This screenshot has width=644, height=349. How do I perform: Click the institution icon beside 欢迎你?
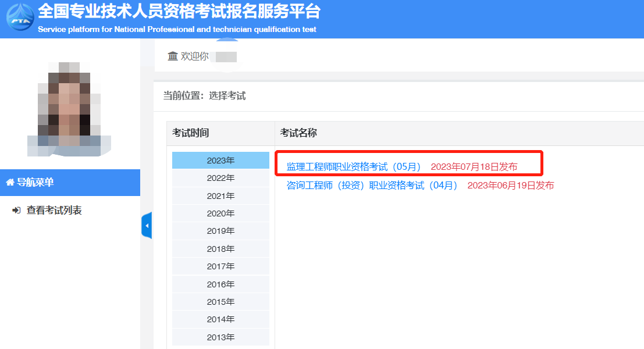172,56
